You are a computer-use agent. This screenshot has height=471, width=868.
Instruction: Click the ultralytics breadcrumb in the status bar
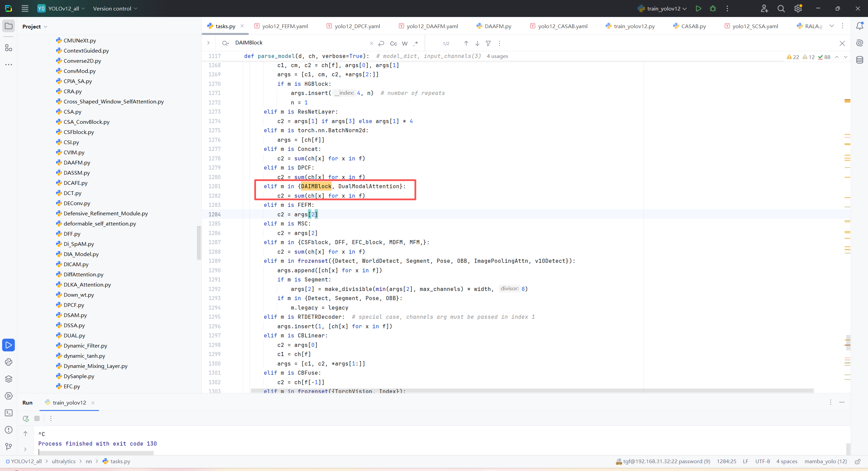pos(63,461)
